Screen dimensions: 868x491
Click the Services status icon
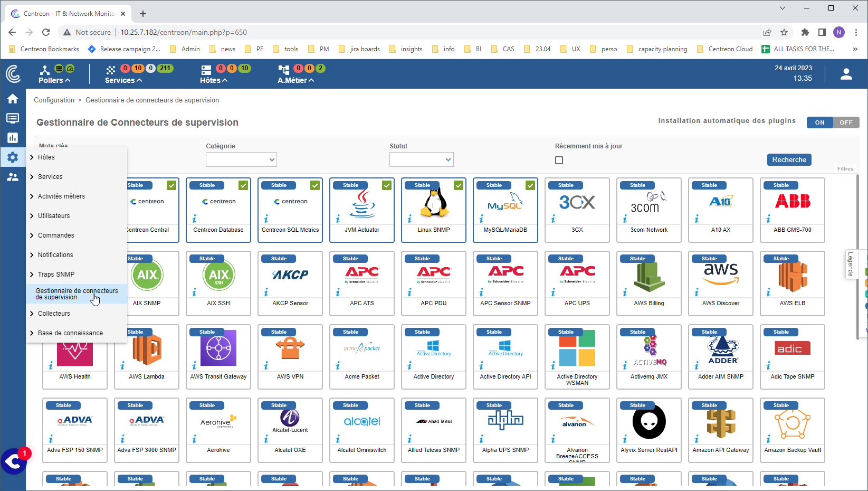click(111, 70)
